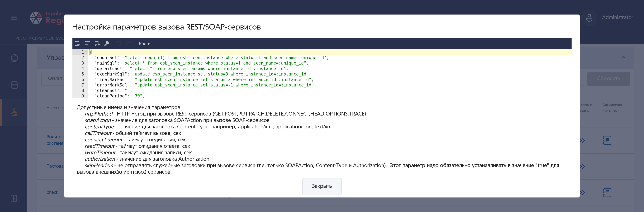Click the repair JSON wrench icon
Screen dimensions: 644x212
click(x=107, y=44)
